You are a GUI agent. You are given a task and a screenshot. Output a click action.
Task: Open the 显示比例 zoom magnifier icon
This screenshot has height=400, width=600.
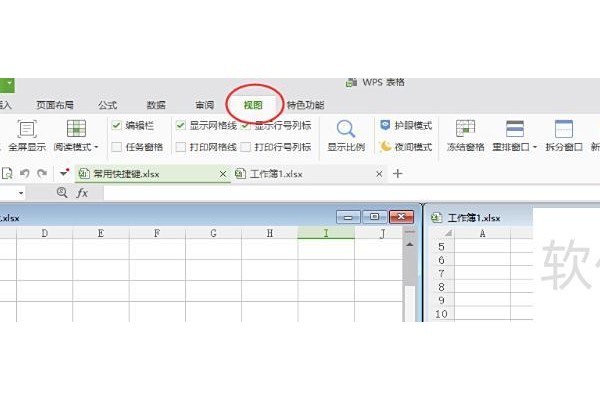[346, 129]
